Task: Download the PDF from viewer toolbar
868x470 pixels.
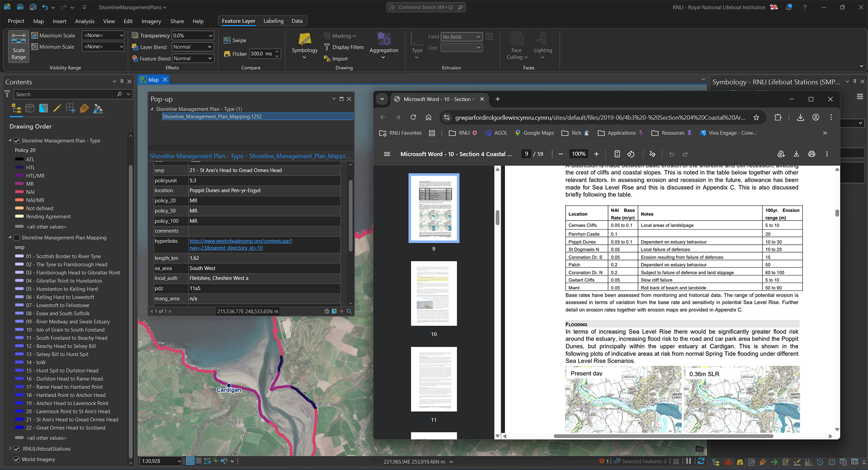Action: coord(796,154)
